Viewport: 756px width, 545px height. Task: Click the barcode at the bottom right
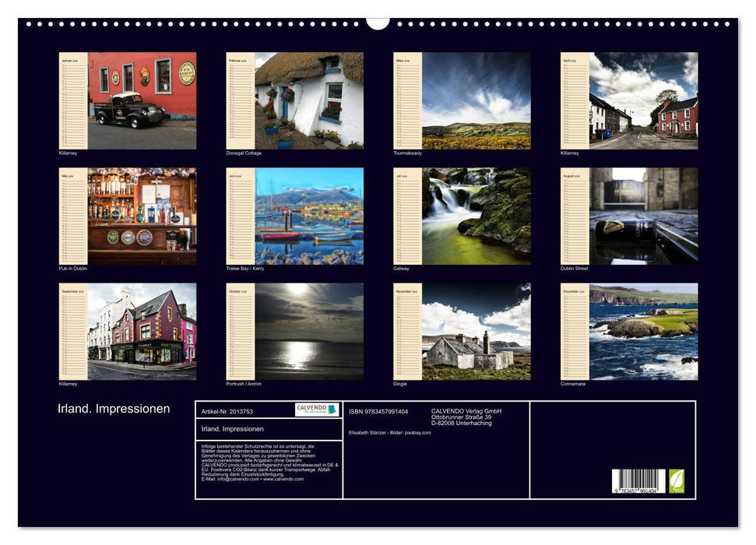click(x=638, y=482)
